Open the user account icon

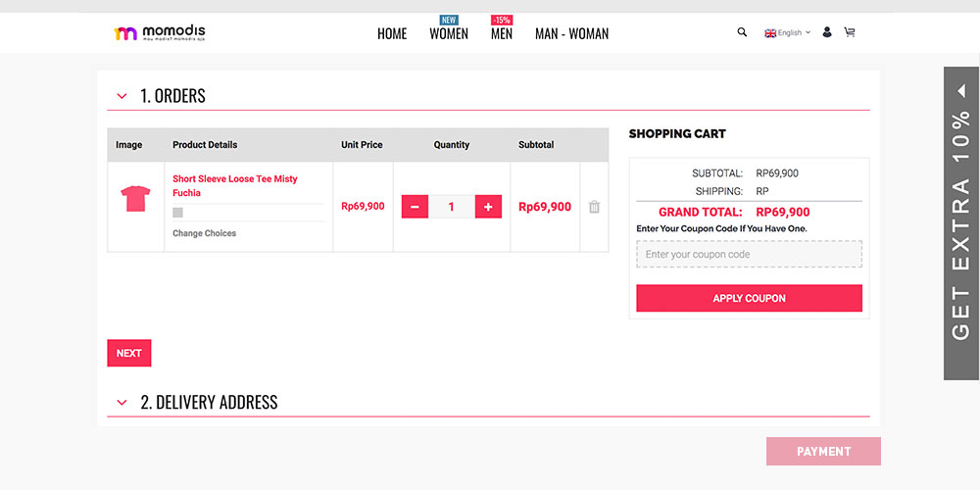[827, 32]
